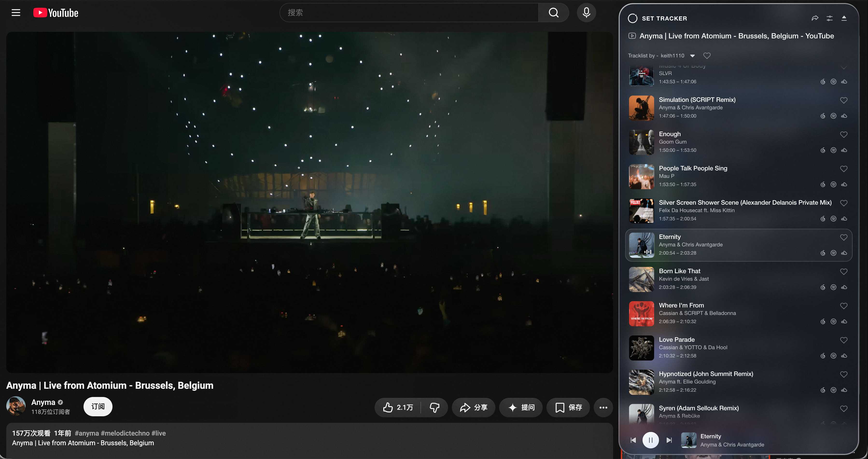Dislike the video with thumbs down
This screenshot has width=868, height=459.
coord(434,407)
